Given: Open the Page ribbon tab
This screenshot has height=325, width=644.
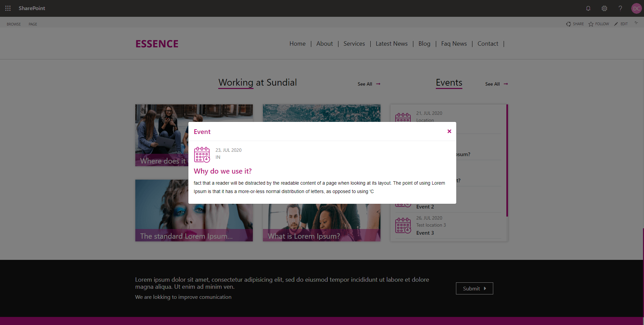Looking at the screenshot, I should coord(33,24).
